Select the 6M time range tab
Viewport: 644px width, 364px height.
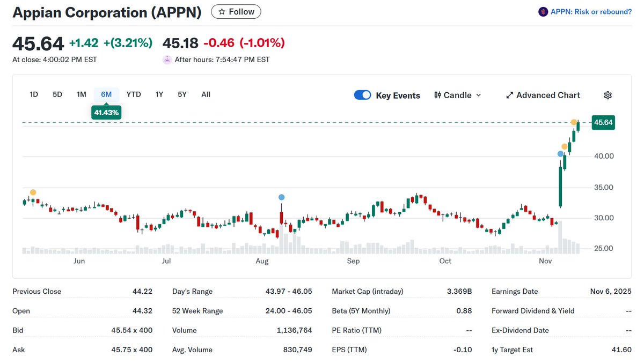pos(106,94)
